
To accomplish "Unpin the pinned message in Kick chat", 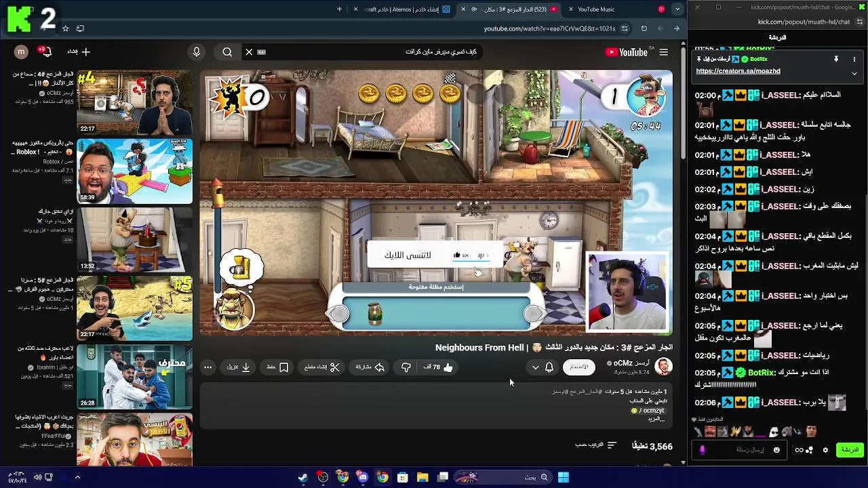I will pyautogui.click(x=836, y=60).
